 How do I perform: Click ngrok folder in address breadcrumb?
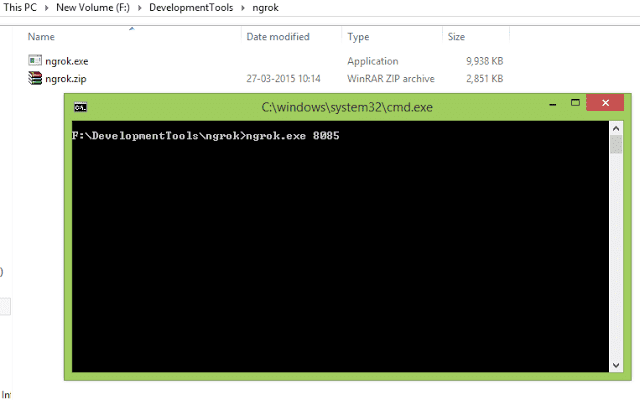[x=265, y=8]
